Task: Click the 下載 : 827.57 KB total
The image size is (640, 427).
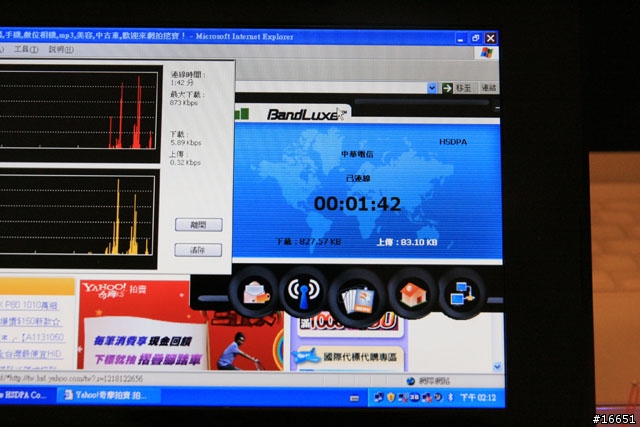Action: point(309,242)
